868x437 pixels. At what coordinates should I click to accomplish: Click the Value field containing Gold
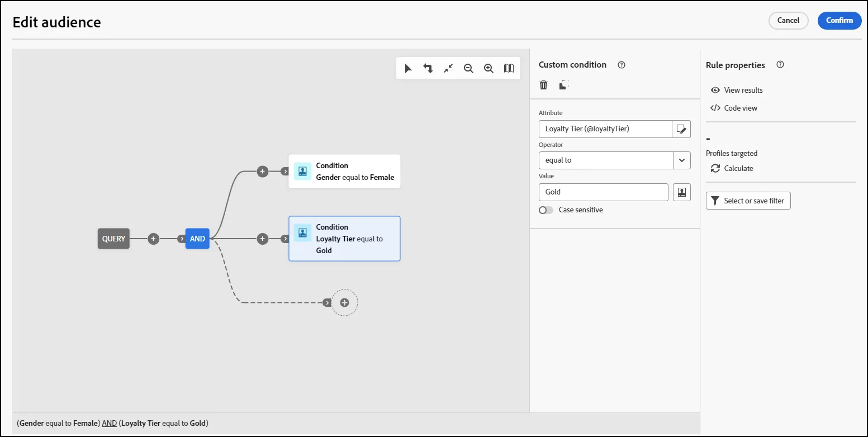(x=604, y=192)
